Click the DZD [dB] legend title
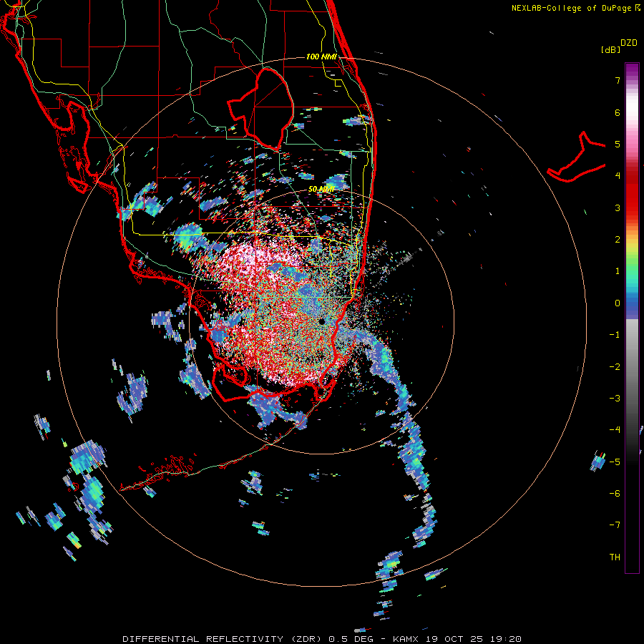644x644 pixels. (619, 46)
